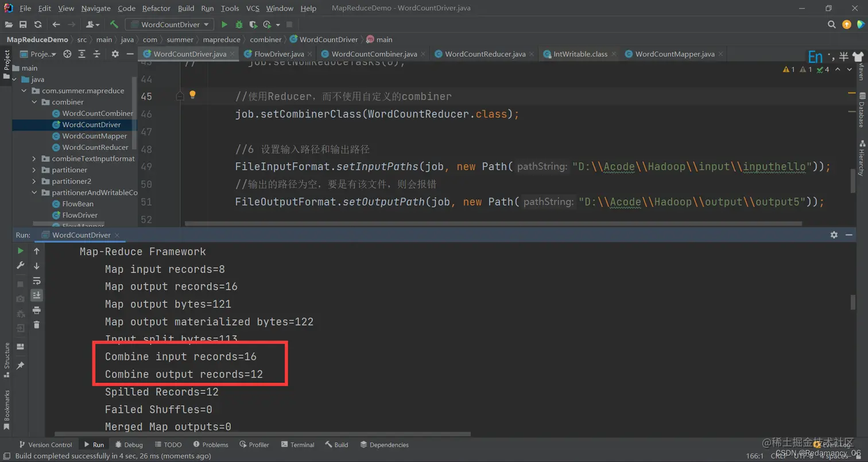Toggle the Database tool window stripe
The height and width of the screenshot is (462, 868).
point(861,110)
